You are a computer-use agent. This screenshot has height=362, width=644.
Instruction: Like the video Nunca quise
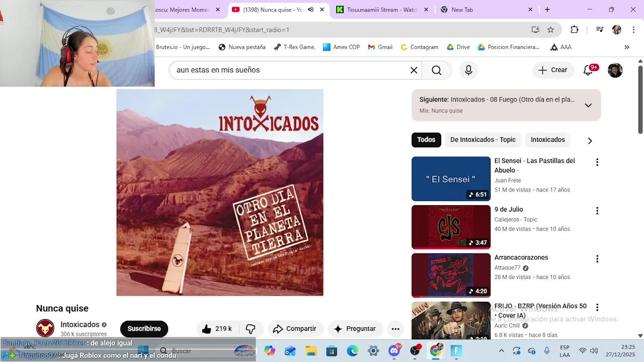click(217, 329)
